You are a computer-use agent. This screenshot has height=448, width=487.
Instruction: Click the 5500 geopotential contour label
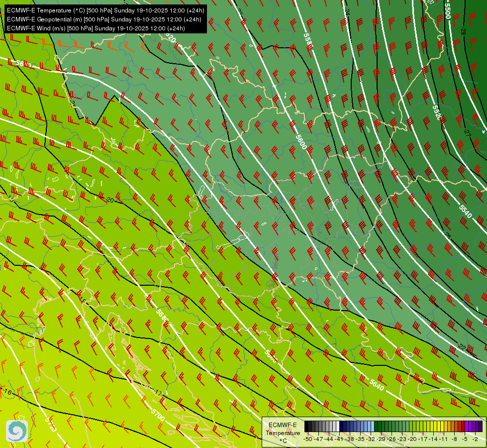pyautogui.click(x=448, y=11)
